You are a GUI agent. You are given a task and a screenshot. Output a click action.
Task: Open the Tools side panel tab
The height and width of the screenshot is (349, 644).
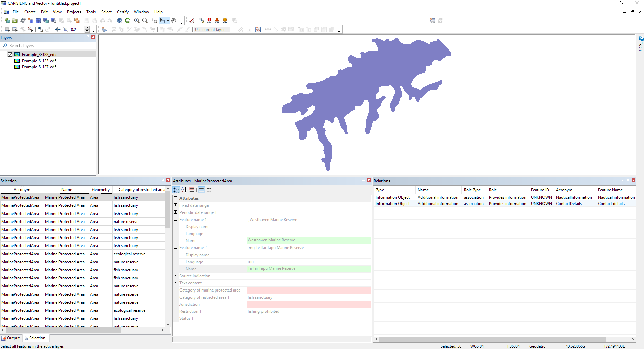[641, 44]
